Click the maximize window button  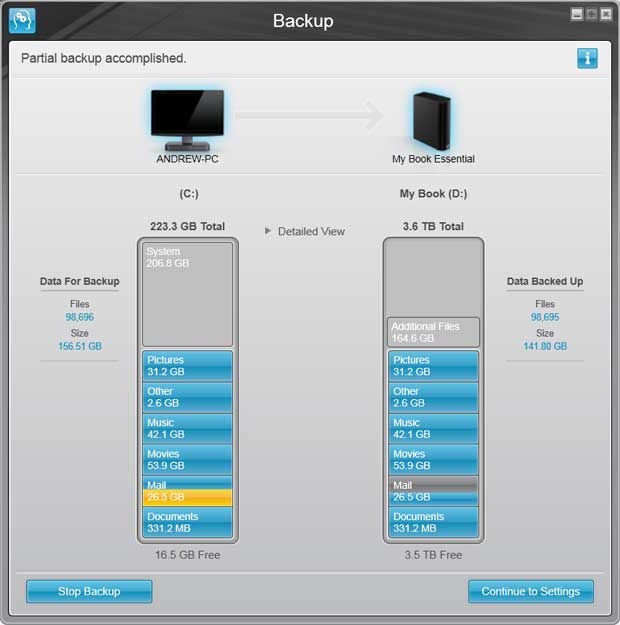[591, 14]
